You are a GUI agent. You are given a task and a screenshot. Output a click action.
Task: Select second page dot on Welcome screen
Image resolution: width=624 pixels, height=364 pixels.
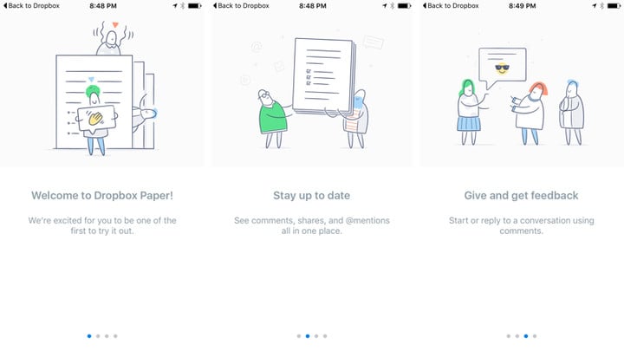pos(98,336)
